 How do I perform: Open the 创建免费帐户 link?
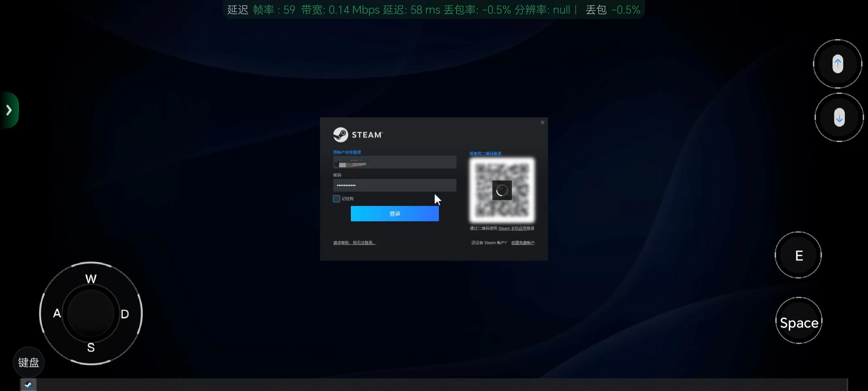pyautogui.click(x=523, y=243)
